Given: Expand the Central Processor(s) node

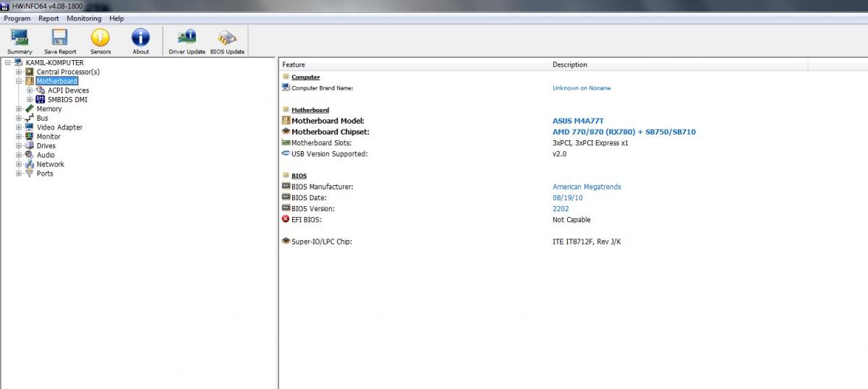Looking at the screenshot, I should coord(19,72).
